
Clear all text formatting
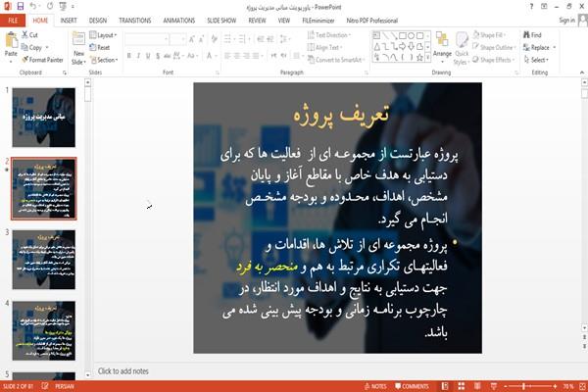[x=215, y=38]
